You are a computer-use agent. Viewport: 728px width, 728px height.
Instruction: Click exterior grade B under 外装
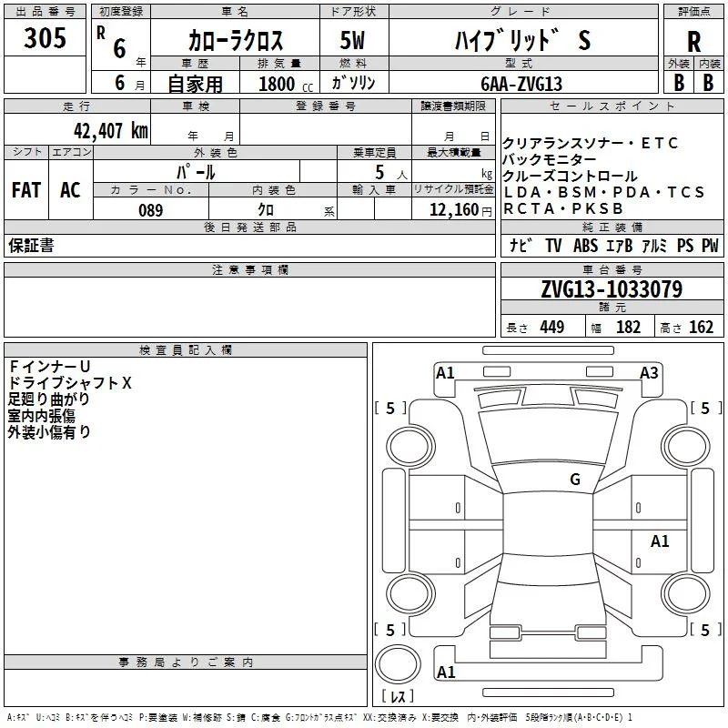coord(679,83)
